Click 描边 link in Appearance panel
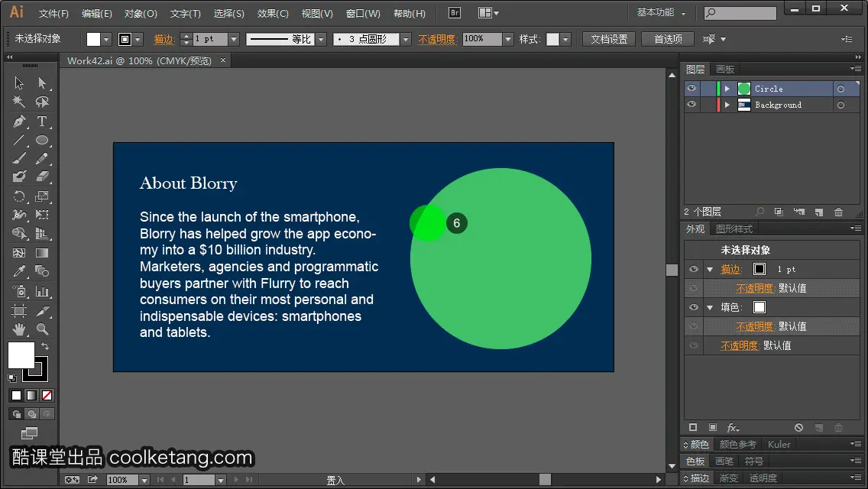868x489 pixels. pos(730,269)
